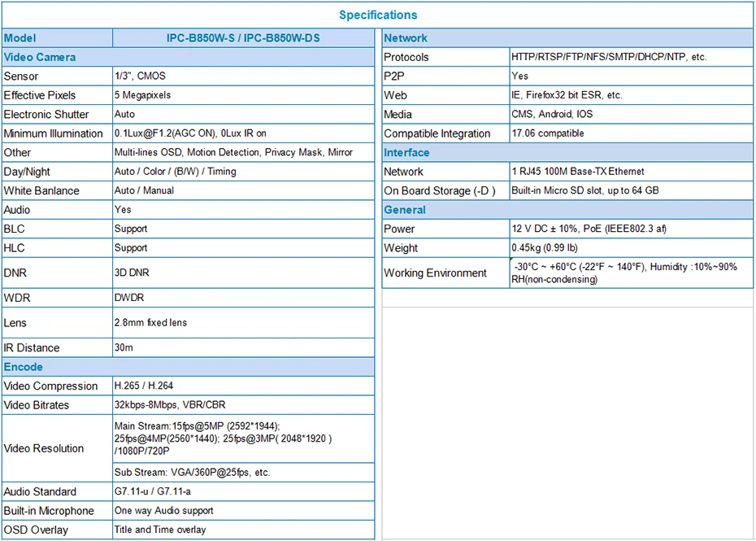
Task: Click the 'Auto / Color / (B/W) / Timing' value
Action: pos(175,172)
